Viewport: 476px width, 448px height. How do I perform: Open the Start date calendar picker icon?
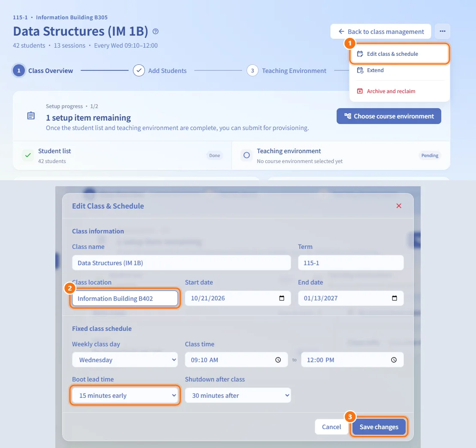point(282,298)
